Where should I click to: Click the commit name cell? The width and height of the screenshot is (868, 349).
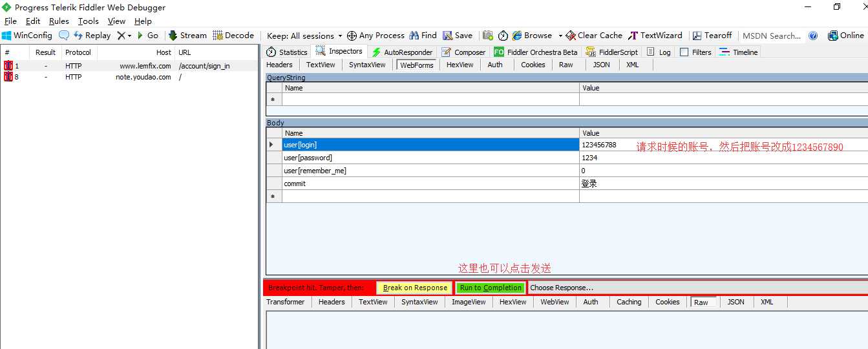[430, 184]
